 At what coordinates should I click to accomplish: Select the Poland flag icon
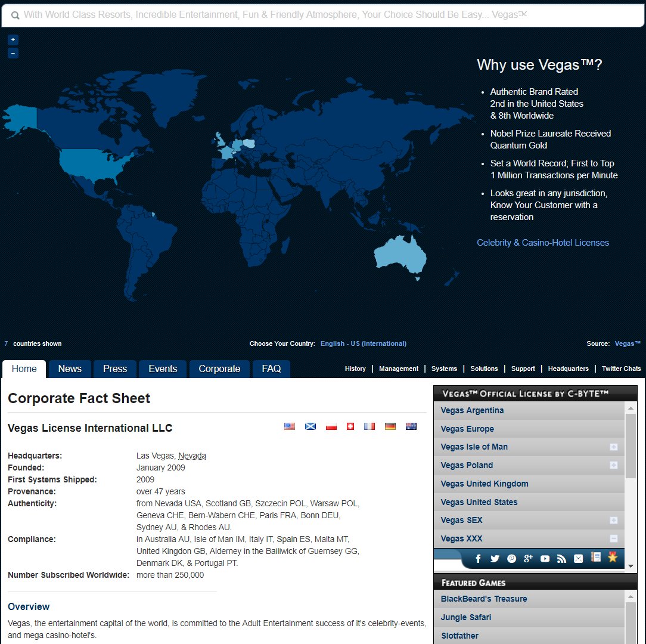click(x=331, y=426)
